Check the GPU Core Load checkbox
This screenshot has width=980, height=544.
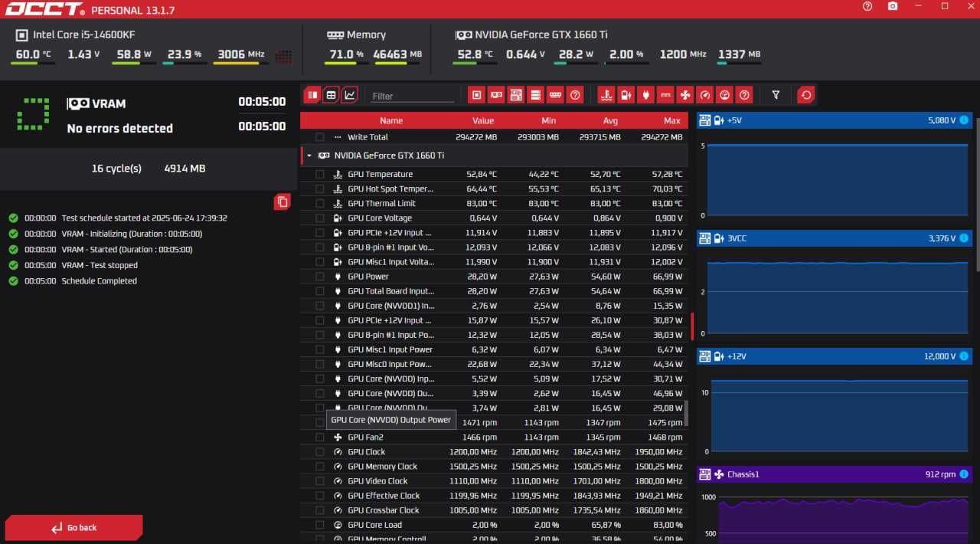319,525
